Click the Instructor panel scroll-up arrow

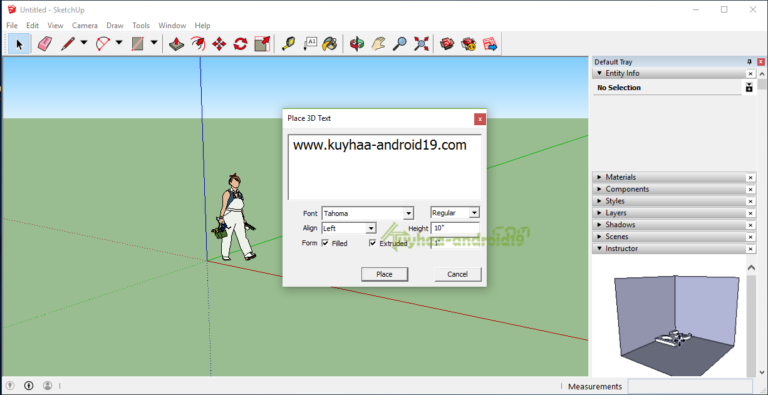click(x=751, y=268)
